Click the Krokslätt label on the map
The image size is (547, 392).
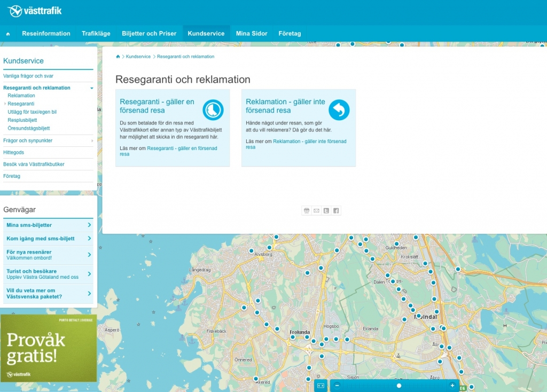click(x=410, y=257)
